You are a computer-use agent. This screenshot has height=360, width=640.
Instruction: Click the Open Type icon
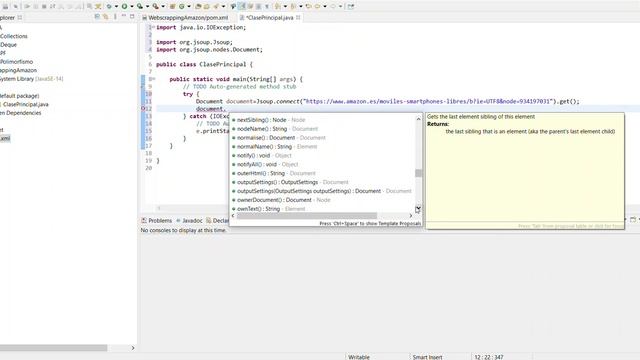click(x=198, y=7)
